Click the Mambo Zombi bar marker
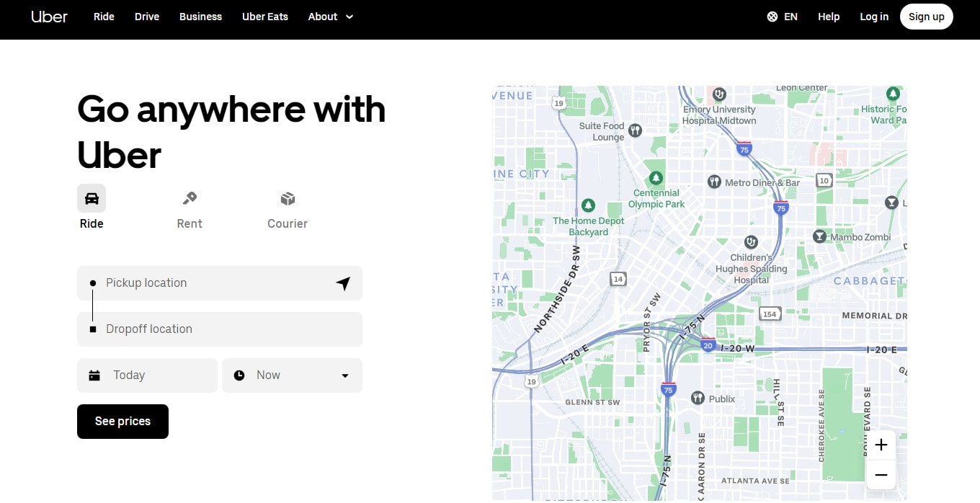Viewport: 980px width, 503px height. click(x=819, y=236)
